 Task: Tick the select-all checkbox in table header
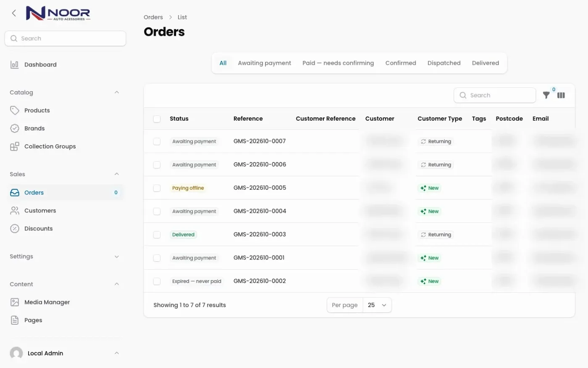(157, 119)
